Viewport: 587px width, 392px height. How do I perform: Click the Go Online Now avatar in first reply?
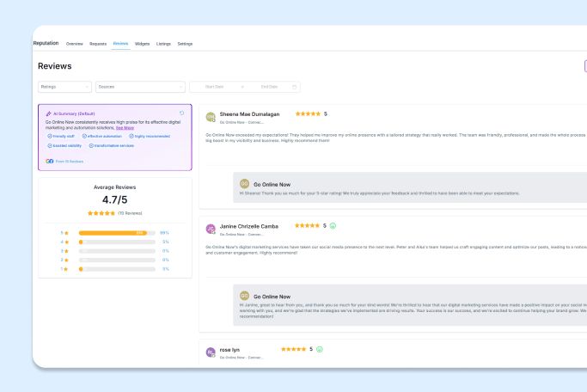(x=244, y=183)
